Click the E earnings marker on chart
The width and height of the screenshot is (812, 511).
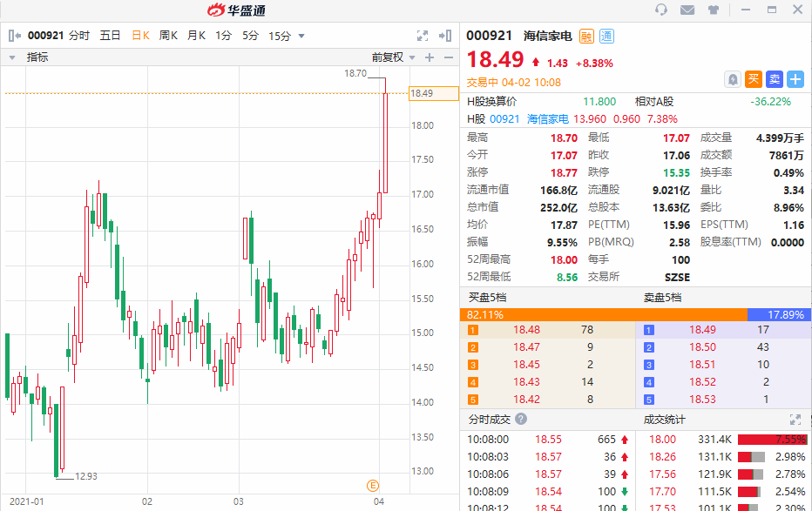[373, 486]
